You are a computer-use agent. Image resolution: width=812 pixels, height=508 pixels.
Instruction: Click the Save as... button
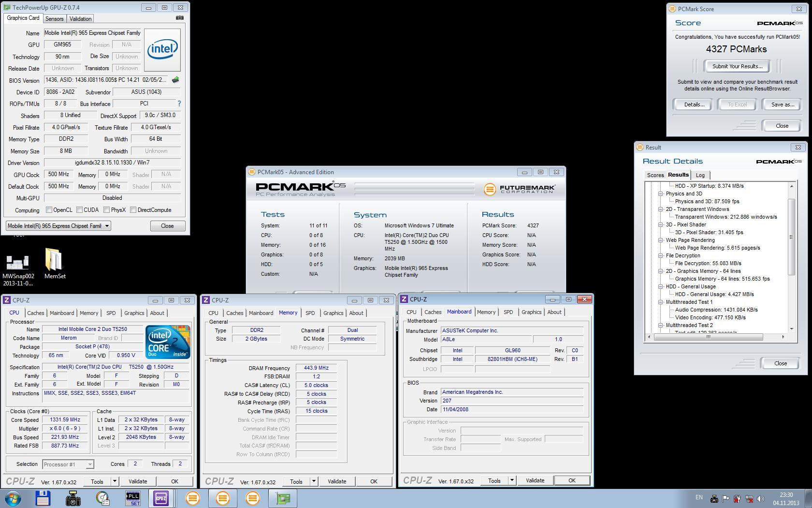(783, 105)
